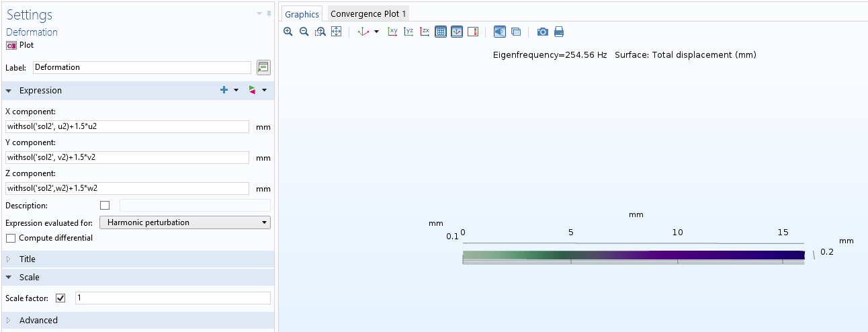Image resolution: width=868 pixels, height=332 pixels.
Task: Uncheck the Scale factor checkbox
Action: click(61, 298)
